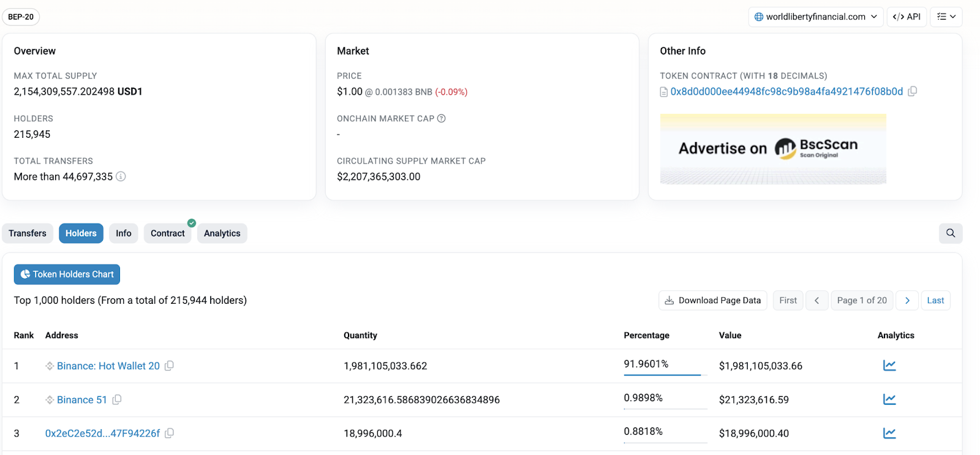Select the quantity 18,996,000.4
This screenshot has width=980, height=455.
[x=373, y=433]
